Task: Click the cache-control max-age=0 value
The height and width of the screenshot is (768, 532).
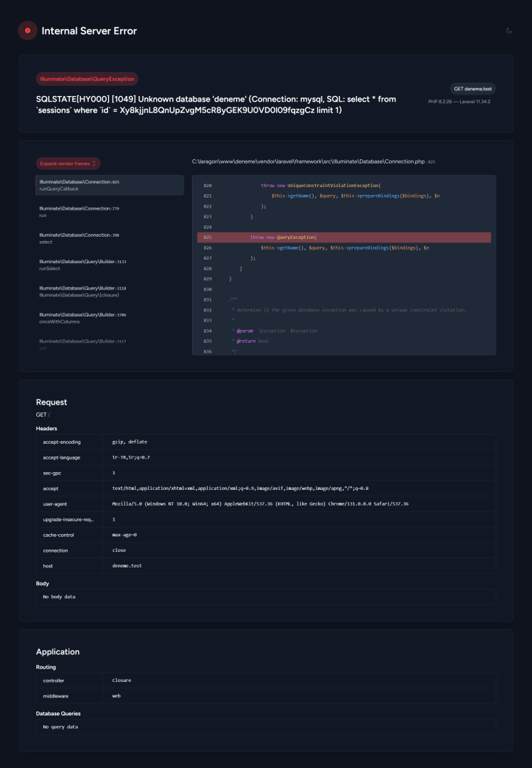Action: (x=124, y=535)
